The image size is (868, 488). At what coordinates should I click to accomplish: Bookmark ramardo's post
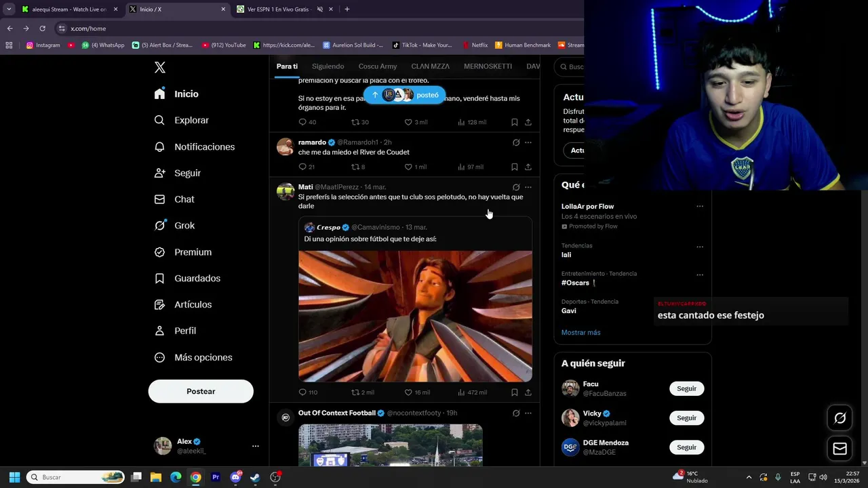(514, 167)
